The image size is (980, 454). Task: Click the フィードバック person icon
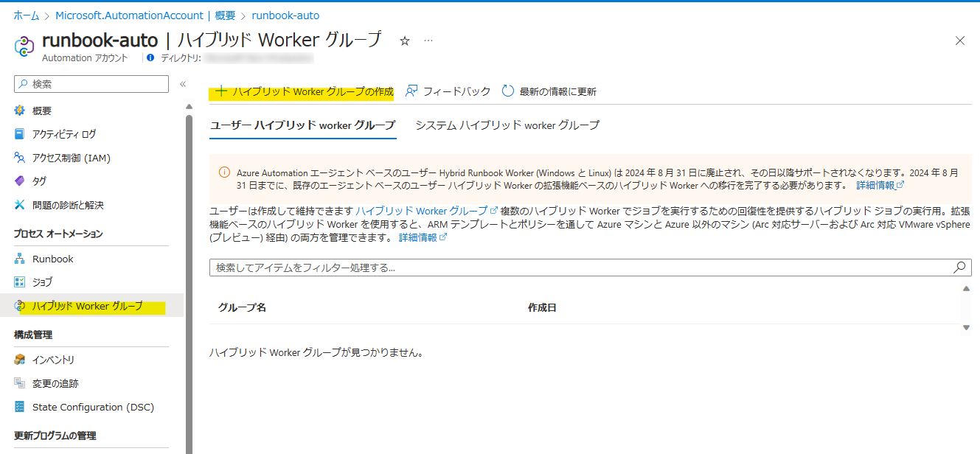411,91
